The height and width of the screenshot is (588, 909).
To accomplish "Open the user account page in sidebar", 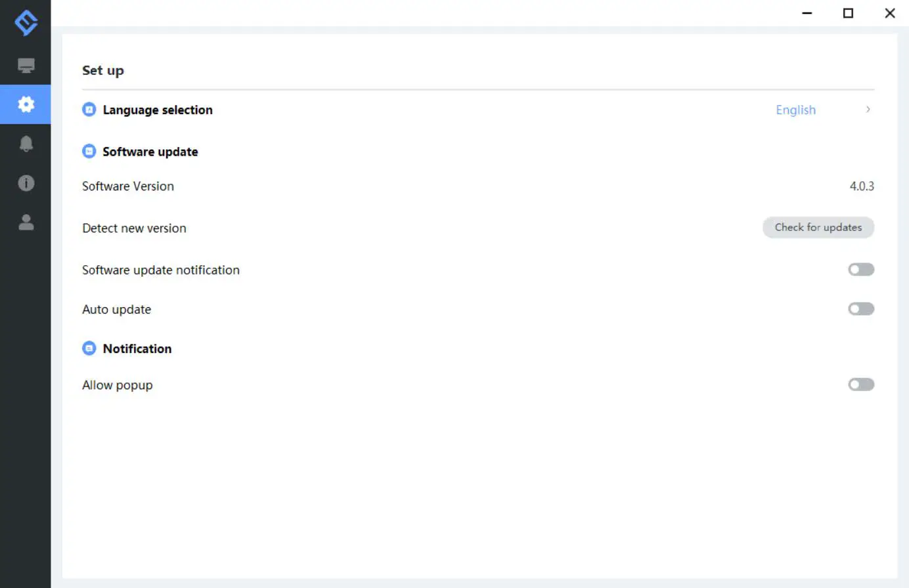I will click(26, 222).
